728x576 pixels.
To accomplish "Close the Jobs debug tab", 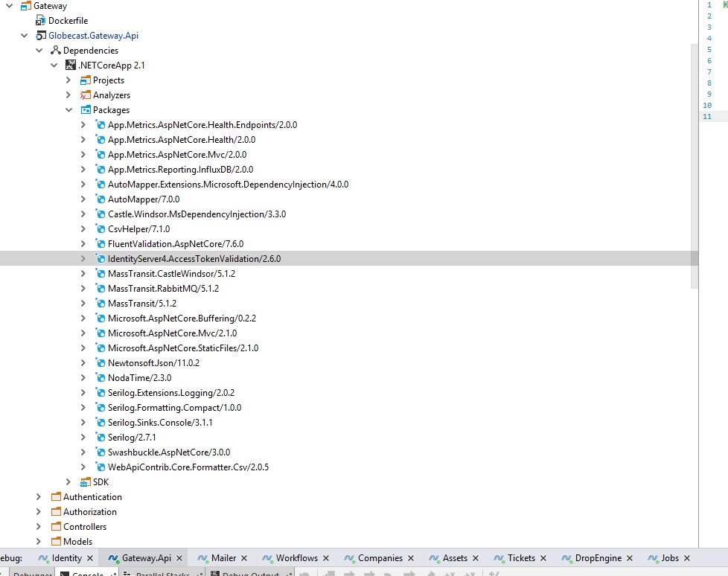I will click(687, 558).
